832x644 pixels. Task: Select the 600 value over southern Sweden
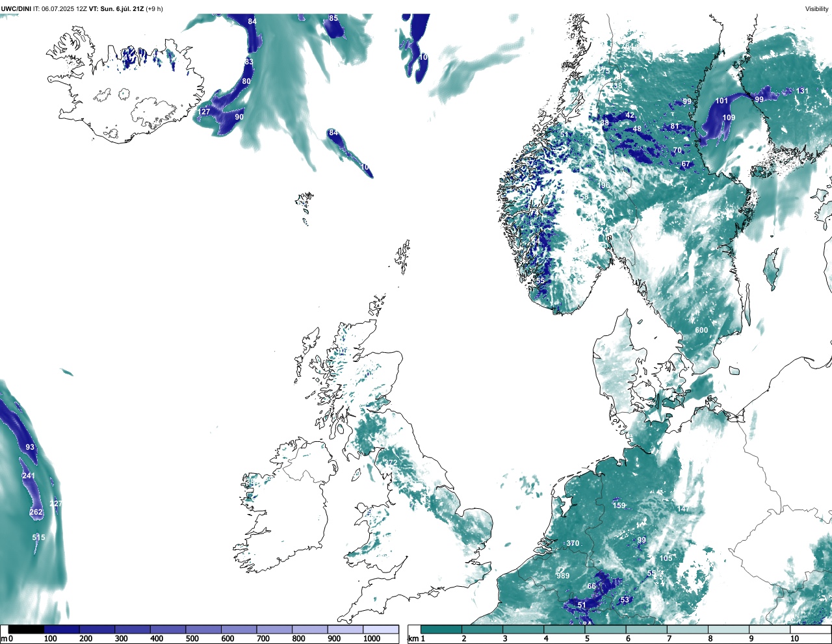pos(701,330)
